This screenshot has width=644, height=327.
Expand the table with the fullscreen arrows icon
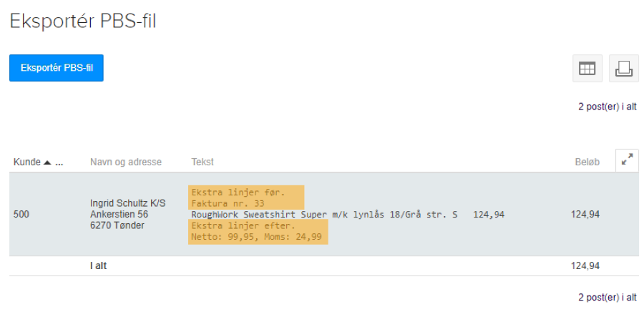[627, 161]
